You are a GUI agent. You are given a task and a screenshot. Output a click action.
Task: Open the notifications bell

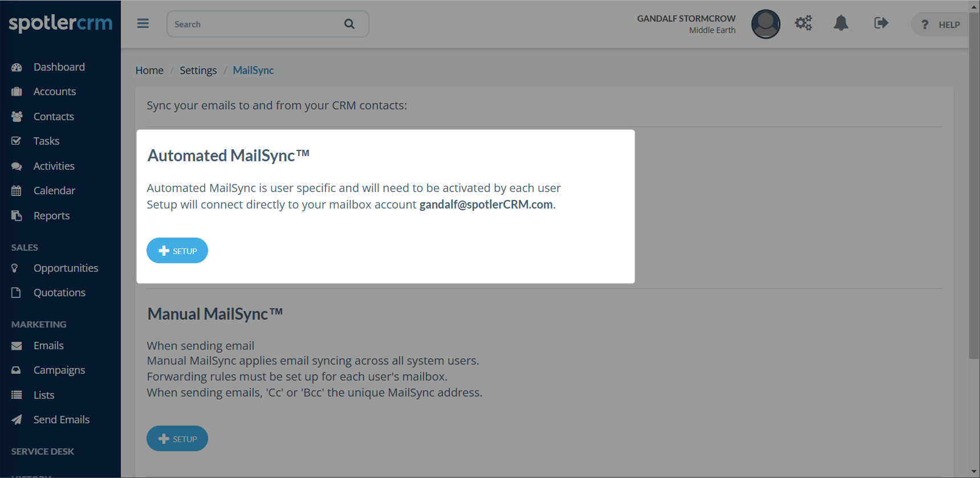click(x=841, y=23)
